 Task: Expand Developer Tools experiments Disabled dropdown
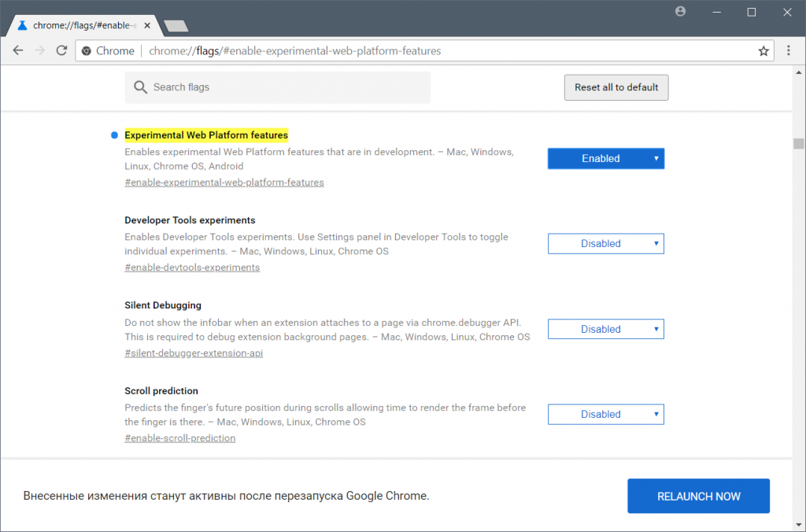coord(605,244)
